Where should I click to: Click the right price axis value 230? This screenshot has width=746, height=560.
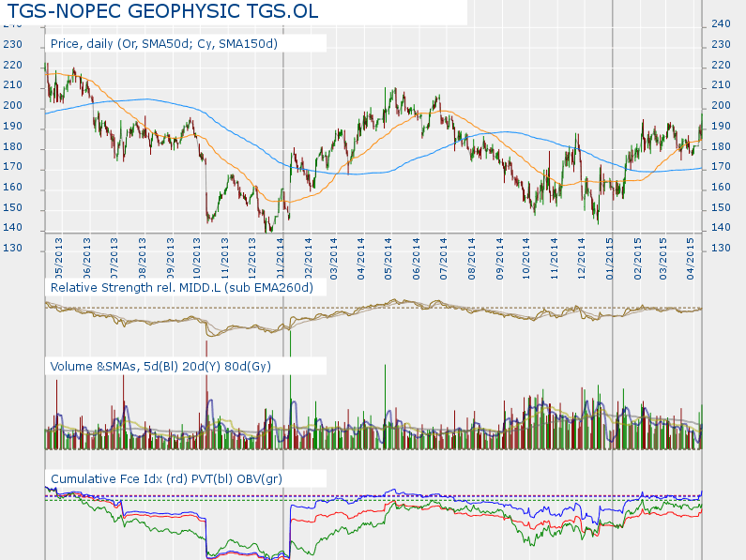coord(721,44)
